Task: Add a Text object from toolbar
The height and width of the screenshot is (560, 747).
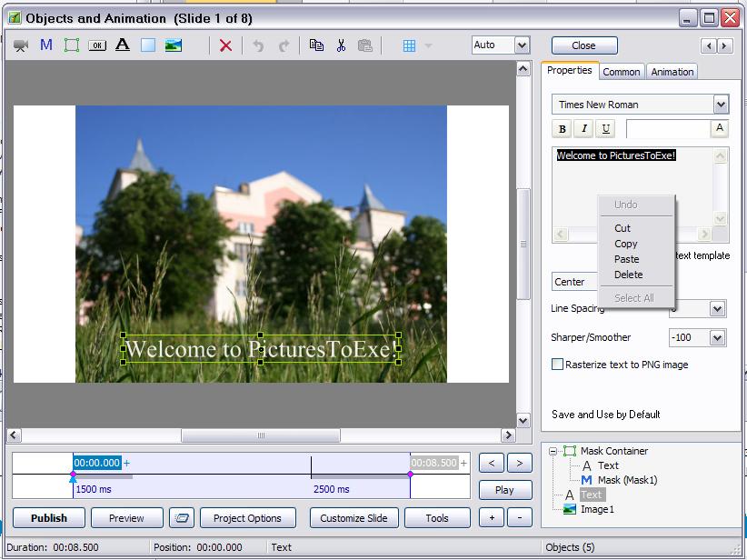Action: point(123,45)
